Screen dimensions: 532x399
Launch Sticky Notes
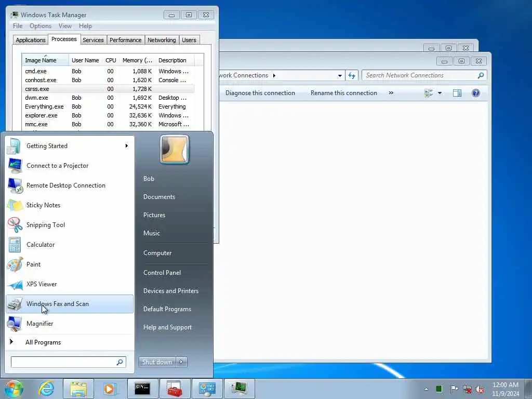[70, 205]
